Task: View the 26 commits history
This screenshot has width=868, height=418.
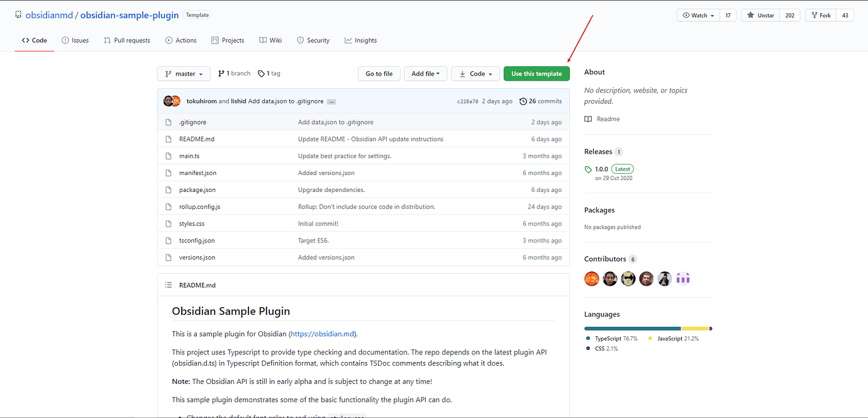Action: point(540,101)
